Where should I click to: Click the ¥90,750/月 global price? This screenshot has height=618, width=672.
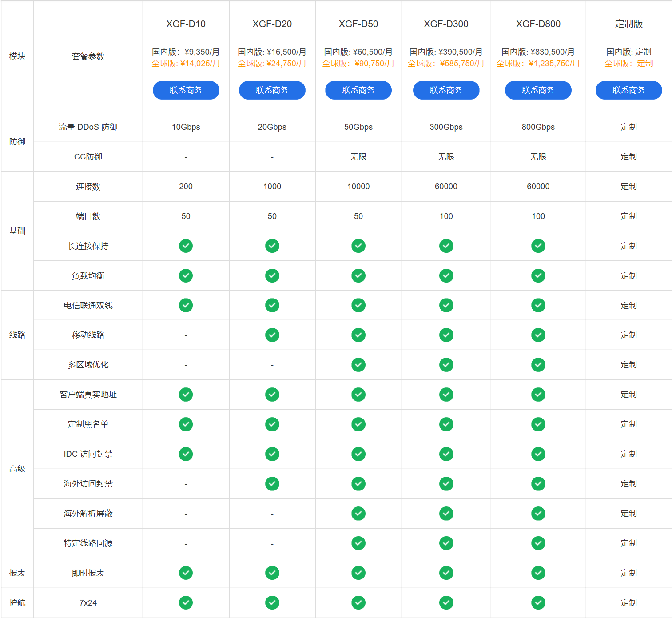click(x=374, y=64)
